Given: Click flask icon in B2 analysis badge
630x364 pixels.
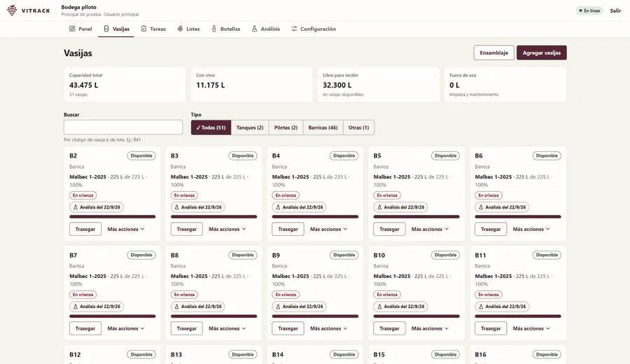Looking at the screenshot, I should coord(75,207).
